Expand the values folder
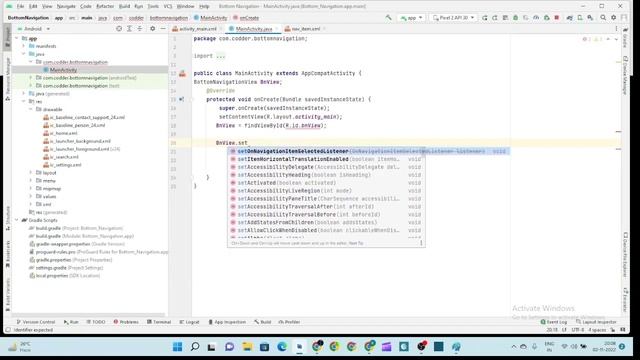 point(31,196)
